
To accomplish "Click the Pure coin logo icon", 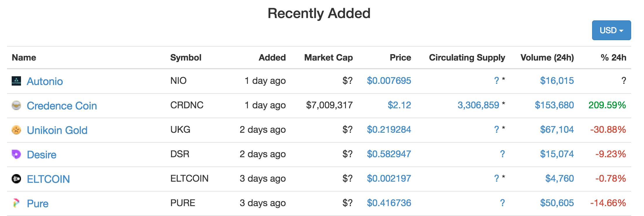I will [x=16, y=203].
